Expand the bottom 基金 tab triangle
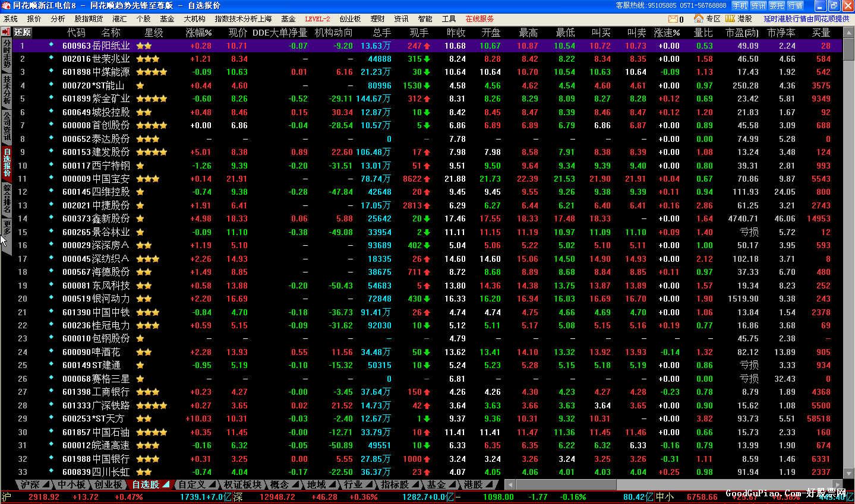This screenshot has height=504, width=855. pyautogui.click(x=452, y=485)
